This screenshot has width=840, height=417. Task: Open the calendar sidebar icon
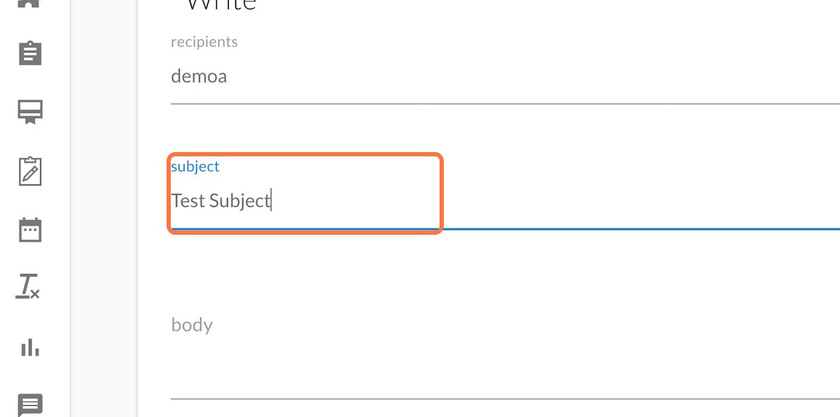click(x=30, y=230)
